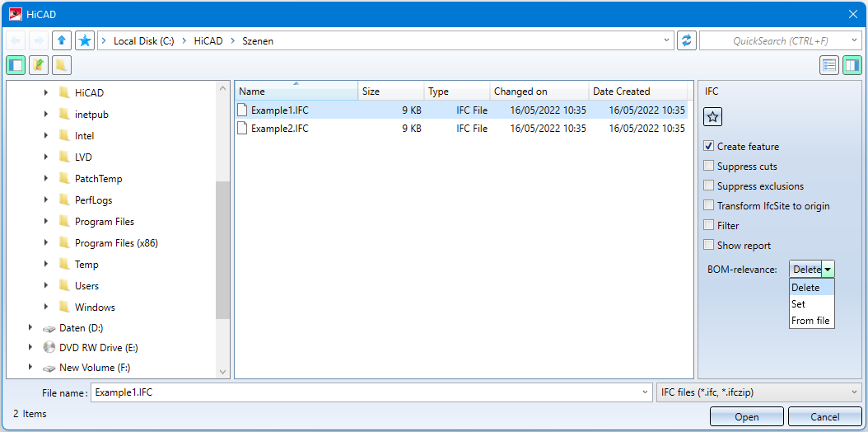Image resolution: width=868 pixels, height=432 pixels.
Task: Click the Open button
Action: 746,417
